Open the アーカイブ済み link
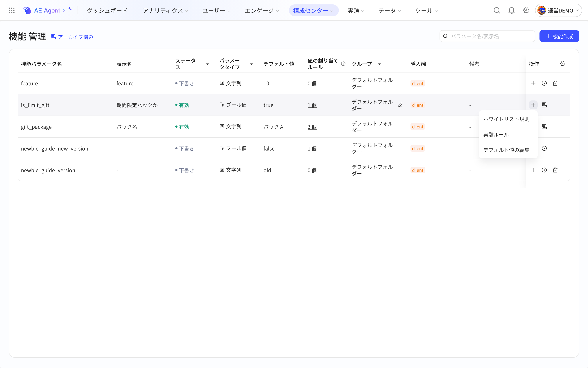588x368 pixels. (x=72, y=37)
